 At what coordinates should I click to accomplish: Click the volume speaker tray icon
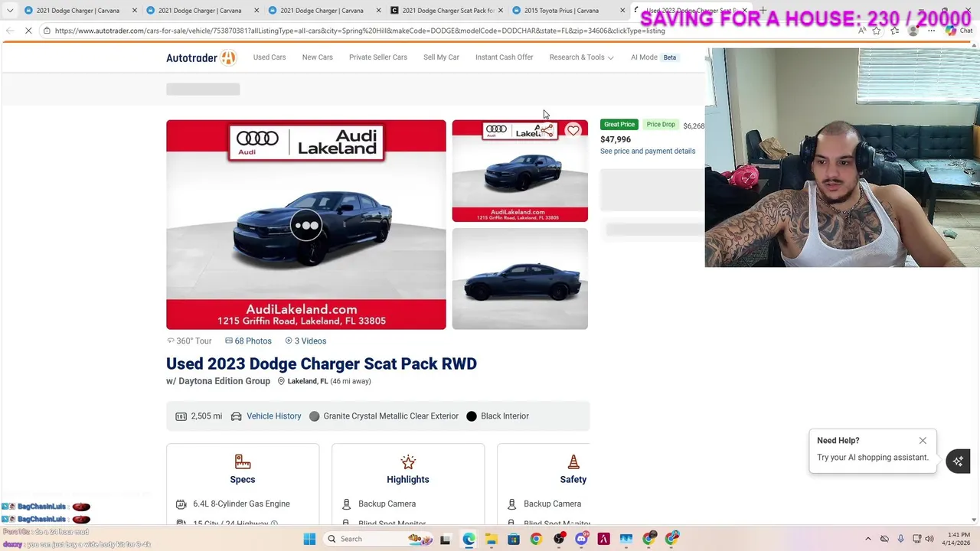pyautogui.click(x=929, y=539)
